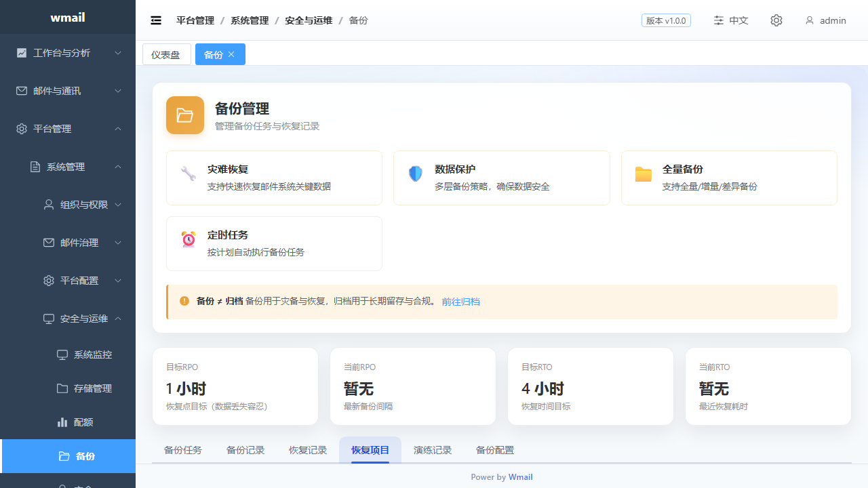Click the 定时任务 card title

(228, 235)
